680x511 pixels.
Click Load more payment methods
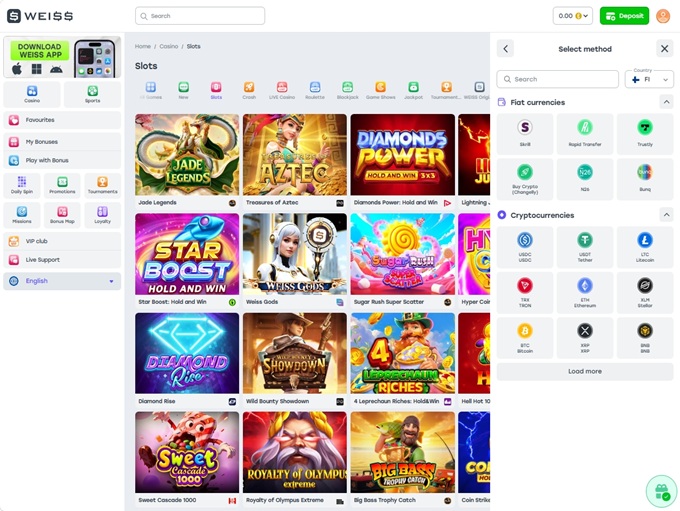(x=585, y=371)
